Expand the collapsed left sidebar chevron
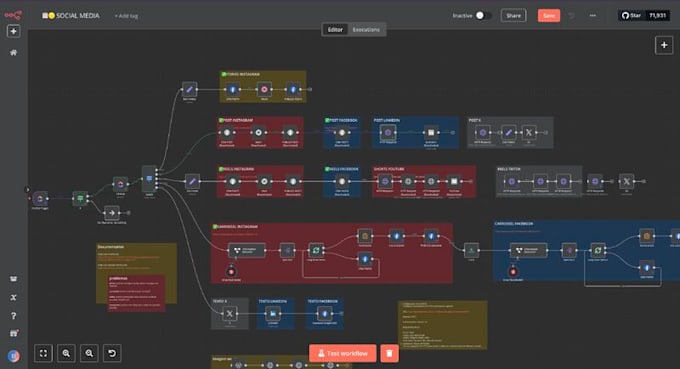680x369 pixels. pos(27,189)
